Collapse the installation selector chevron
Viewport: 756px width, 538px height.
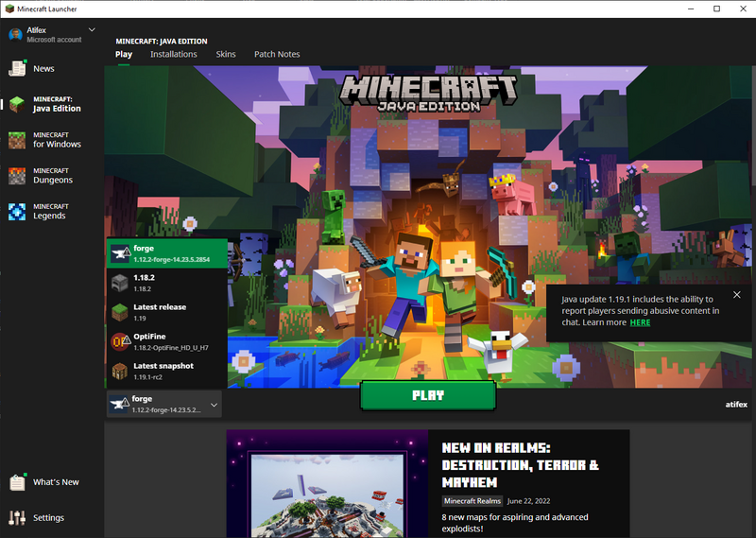pyautogui.click(x=215, y=405)
